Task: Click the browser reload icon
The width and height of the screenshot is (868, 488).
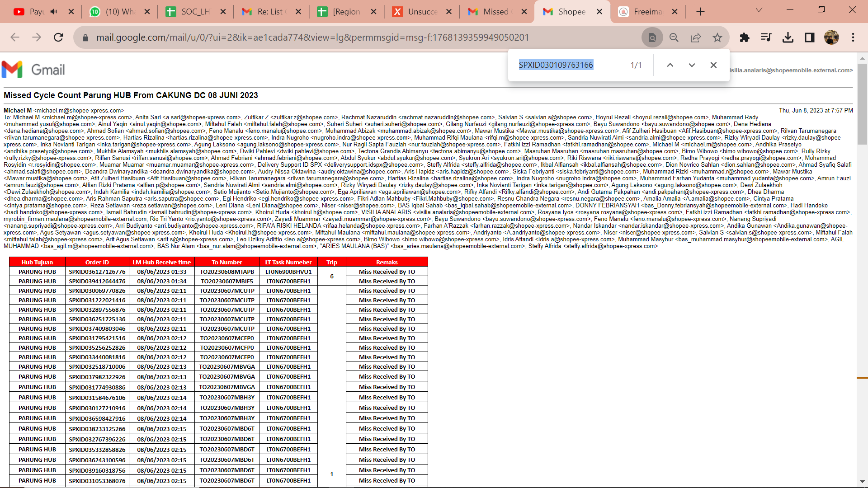Action: click(x=58, y=38)
